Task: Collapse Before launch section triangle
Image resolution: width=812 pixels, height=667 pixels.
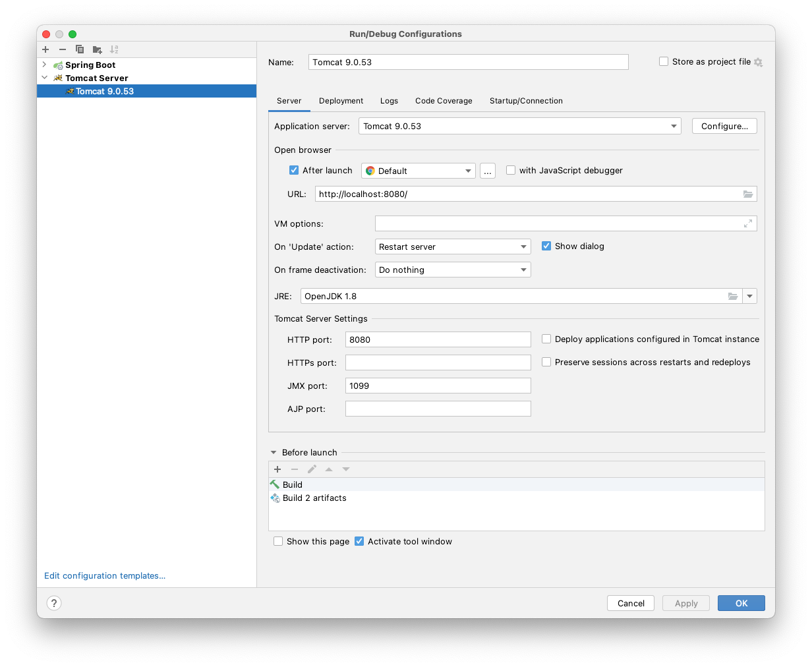Action: pyautogui.click(x=274, y=453)
